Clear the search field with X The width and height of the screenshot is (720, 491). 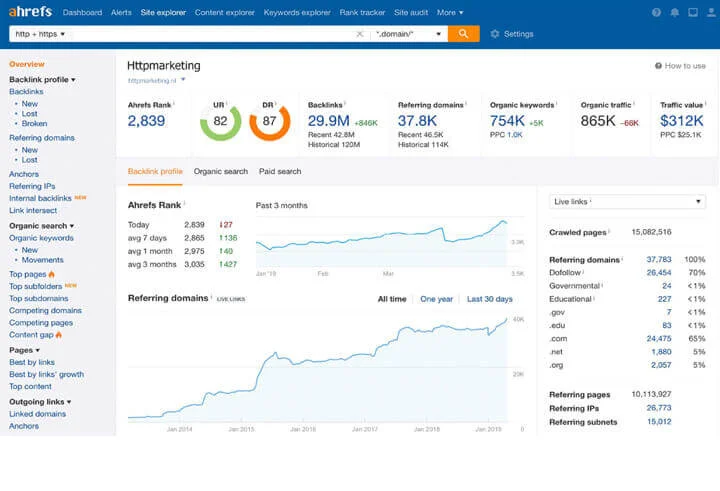coord(360,34)
